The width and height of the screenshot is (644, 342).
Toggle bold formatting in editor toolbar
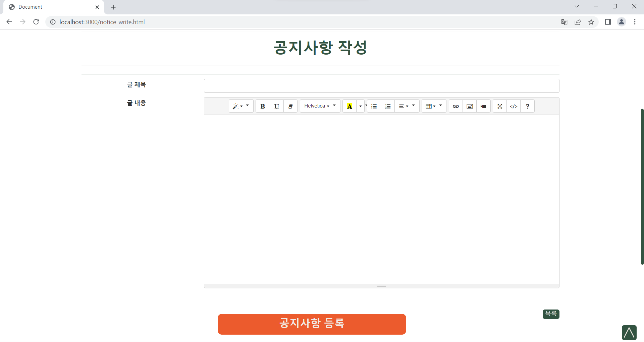point(263,106)
